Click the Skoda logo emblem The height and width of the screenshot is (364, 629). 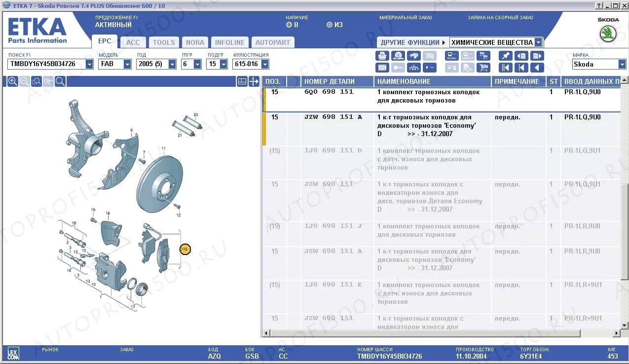(608, 34)
